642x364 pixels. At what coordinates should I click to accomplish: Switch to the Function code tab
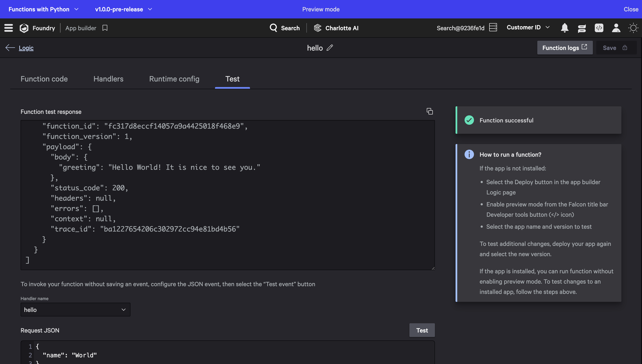44,79
